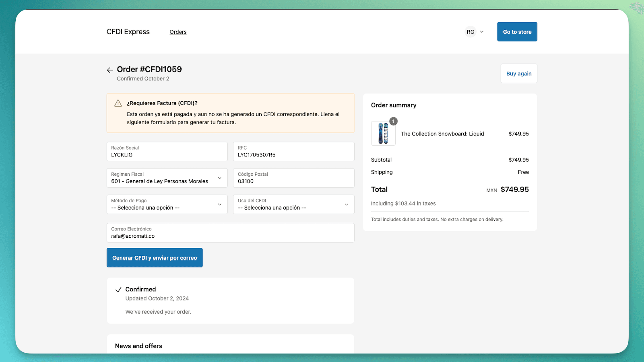The width and height of the screenshot is (644, 362).
Task: Open the Orders navigation link
Action: (x=178, y=32)
